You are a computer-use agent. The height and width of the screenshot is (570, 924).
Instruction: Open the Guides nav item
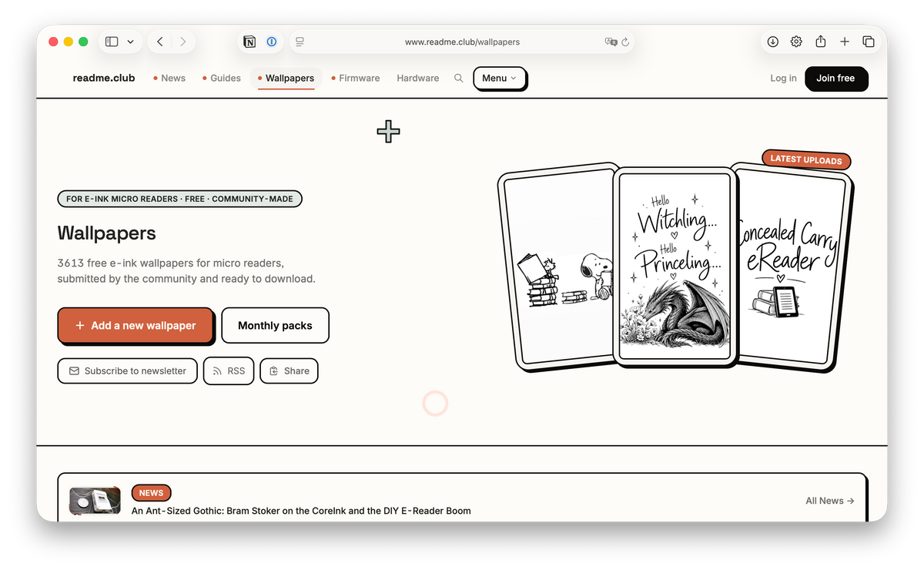(x=222, y=78)
